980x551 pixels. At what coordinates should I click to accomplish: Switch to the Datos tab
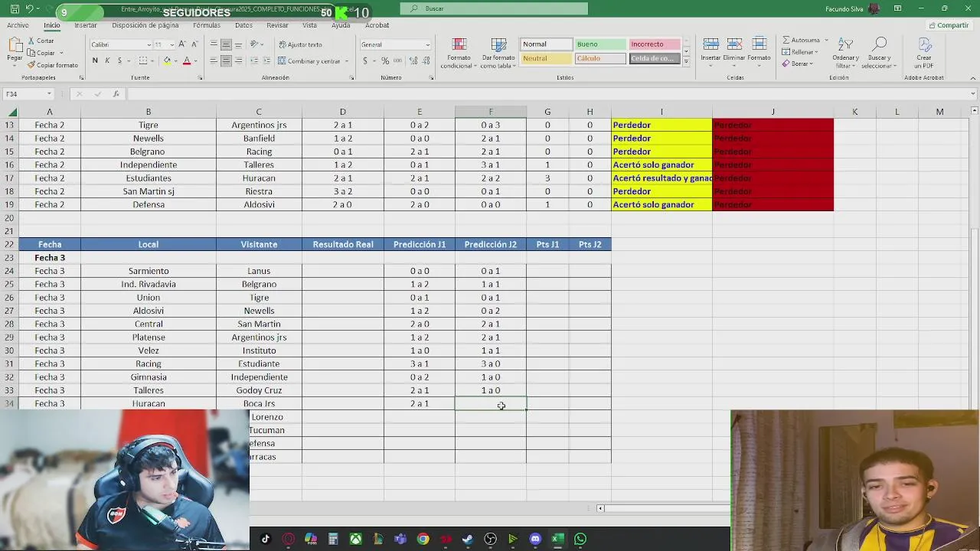tap(243, 25)
